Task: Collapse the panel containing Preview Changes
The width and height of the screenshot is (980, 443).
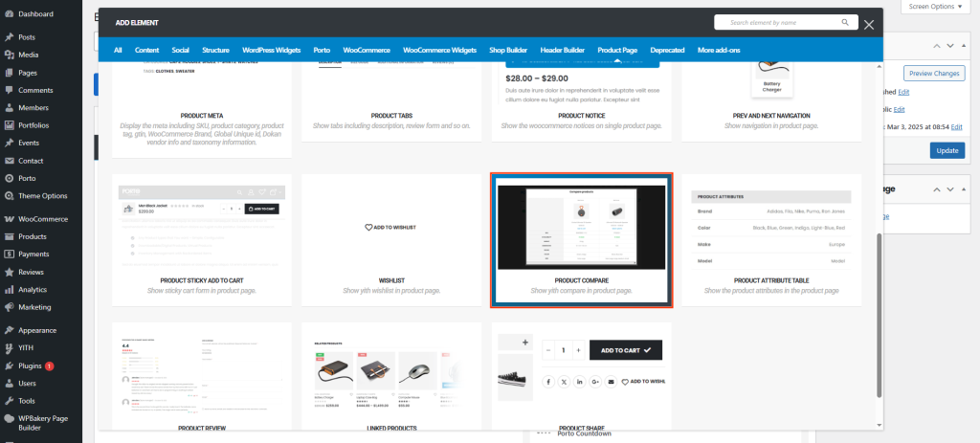Action: (965, 45)
